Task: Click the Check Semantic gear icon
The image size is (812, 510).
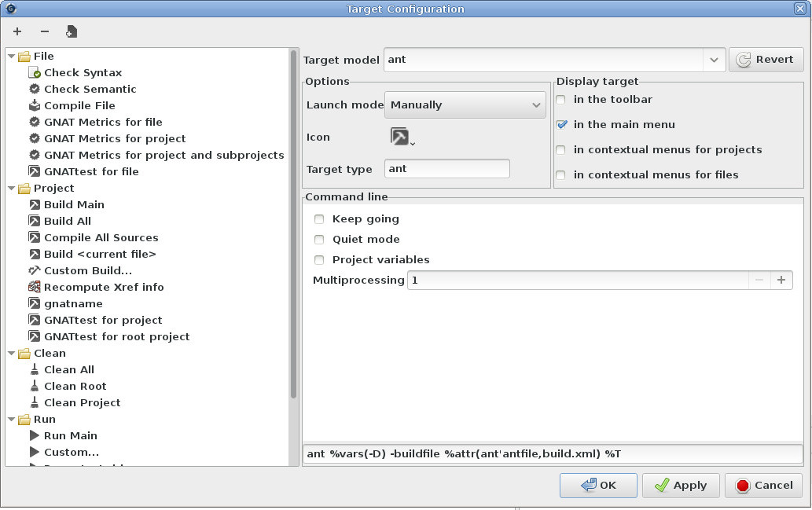Action: (34, 89)
